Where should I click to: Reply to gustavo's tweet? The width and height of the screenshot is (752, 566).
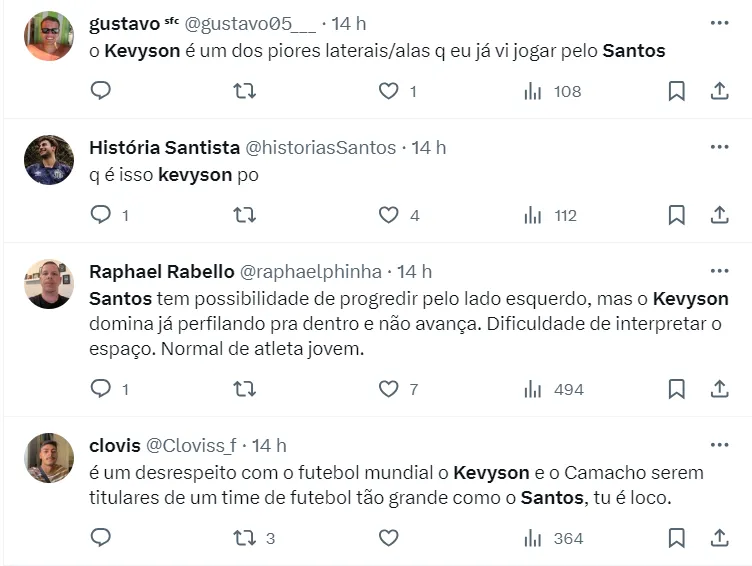tap(100, 91)
